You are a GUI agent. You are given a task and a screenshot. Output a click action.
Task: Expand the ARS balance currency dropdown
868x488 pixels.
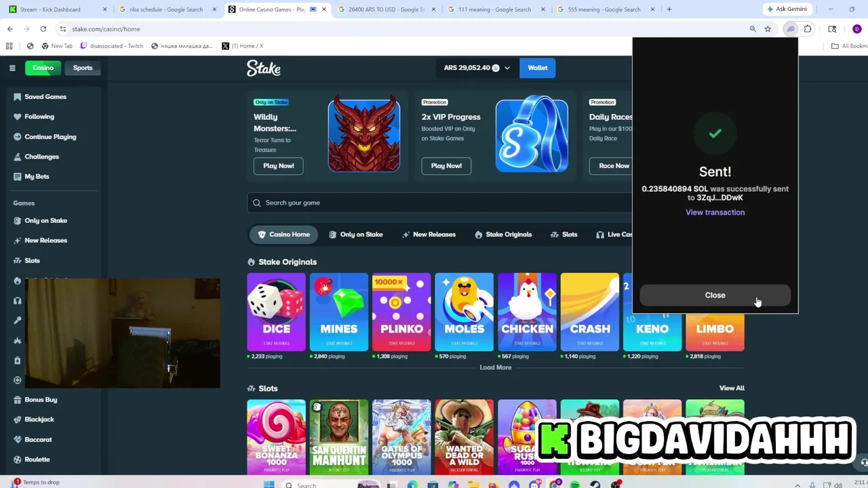(507, 68)
